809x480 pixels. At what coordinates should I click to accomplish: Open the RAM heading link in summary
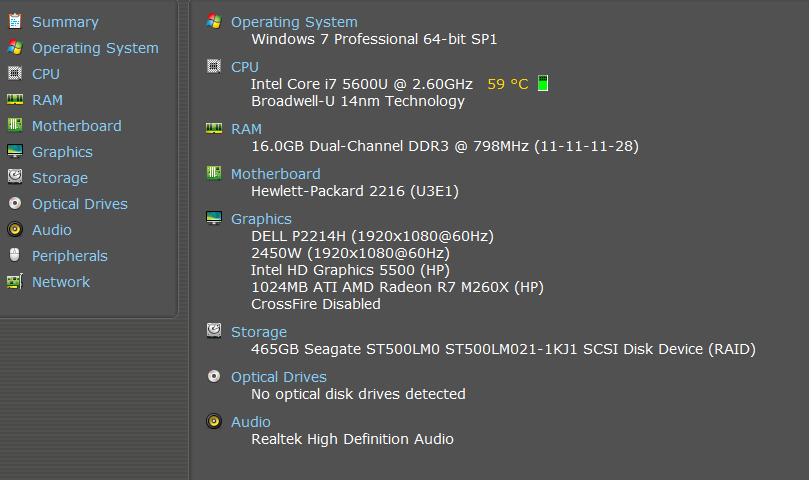[246, 129]
